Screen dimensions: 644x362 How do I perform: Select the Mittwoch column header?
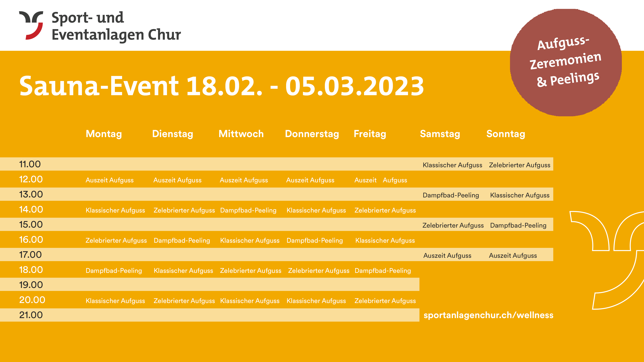pyautogui.click(x=241, y=134)
